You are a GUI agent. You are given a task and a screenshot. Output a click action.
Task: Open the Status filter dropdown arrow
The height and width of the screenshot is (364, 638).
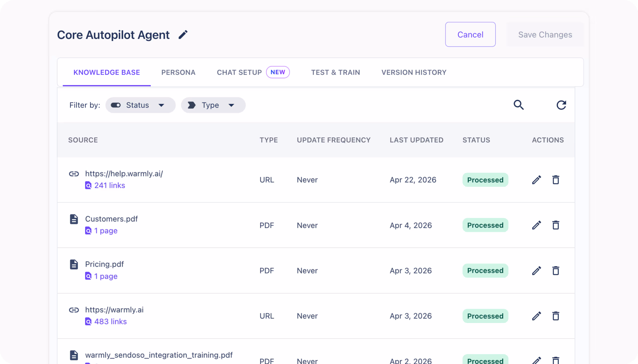tap(162, 105)
